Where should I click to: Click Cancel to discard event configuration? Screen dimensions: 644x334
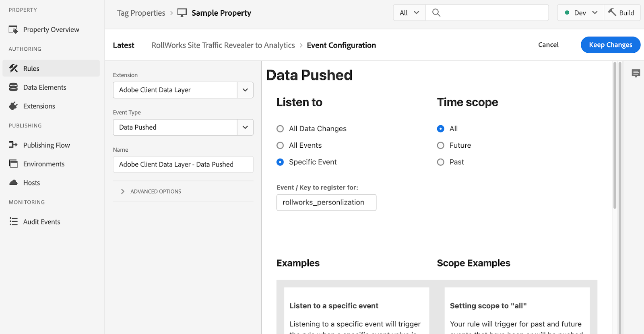548,45
